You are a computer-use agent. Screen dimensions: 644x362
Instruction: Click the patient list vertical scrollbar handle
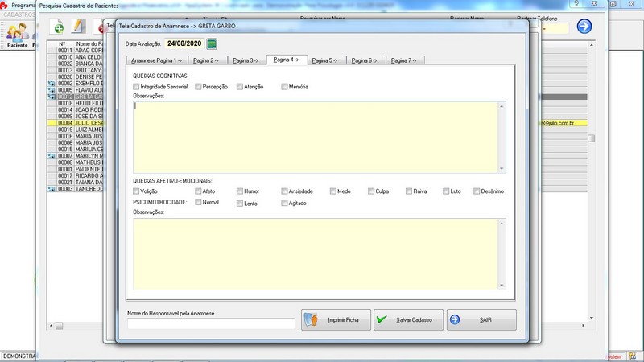[x=592, y=138]
